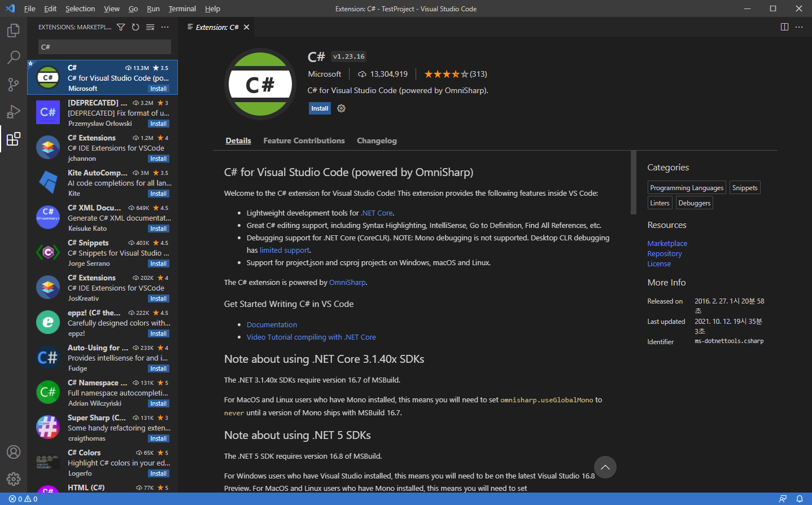Click the filter extensions funnel icon

[x=121, y=27]
